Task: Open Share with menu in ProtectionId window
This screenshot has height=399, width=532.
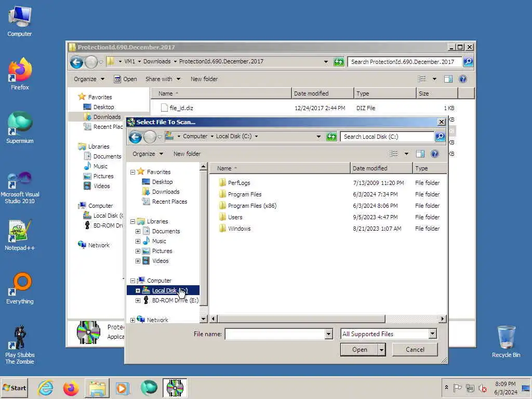Action: pyautogui.click(x=163, y=79)
